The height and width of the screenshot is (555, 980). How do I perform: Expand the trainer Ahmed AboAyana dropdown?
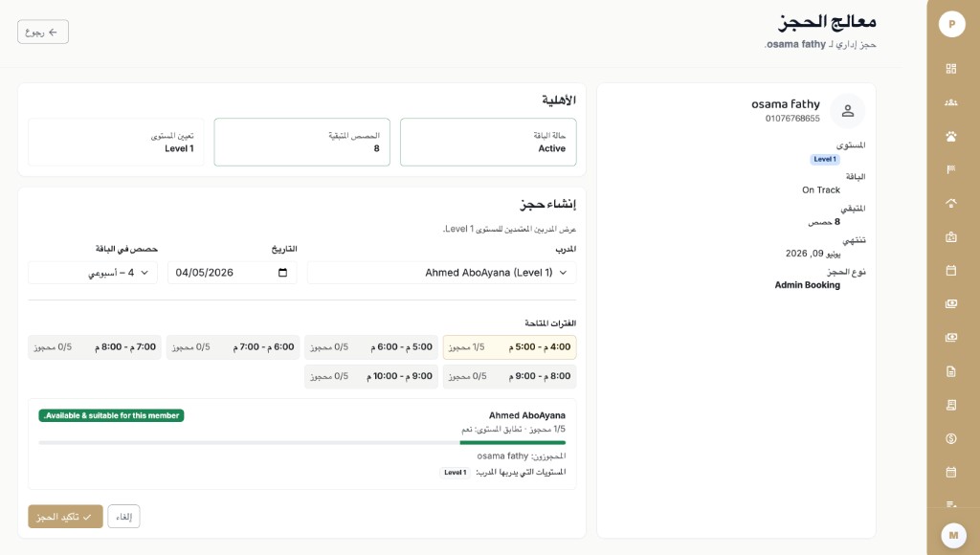442,273
